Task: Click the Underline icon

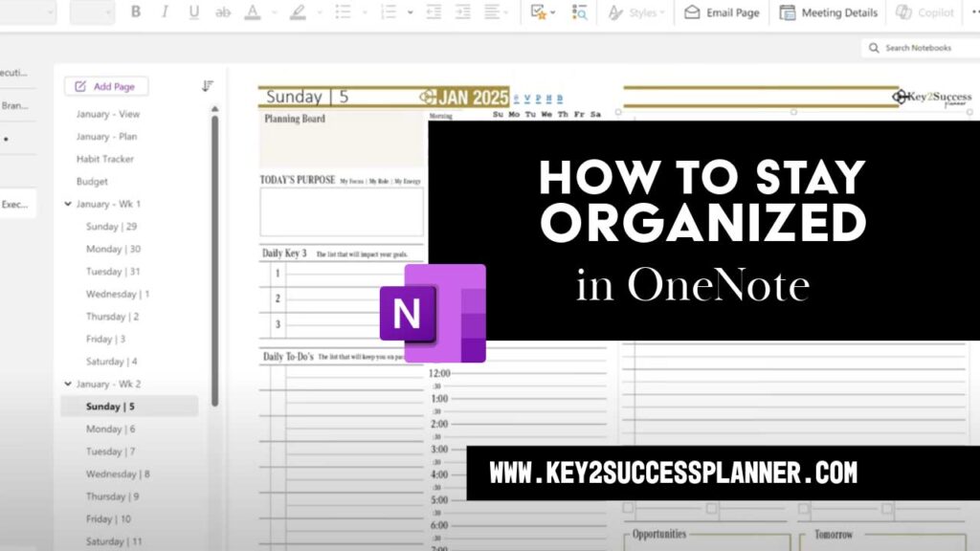Action: coord(193,12)
